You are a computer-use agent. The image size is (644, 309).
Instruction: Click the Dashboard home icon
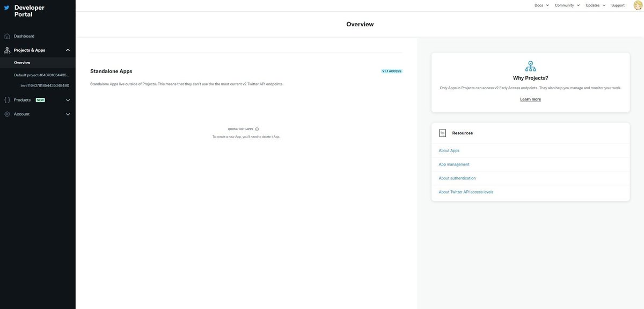(7, 36)
